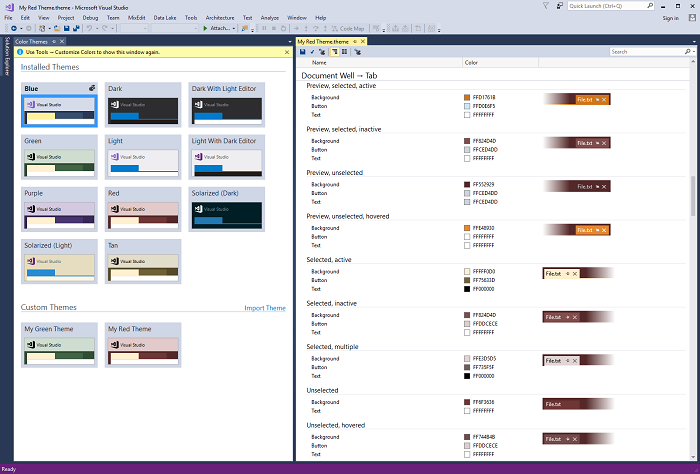The width and height of the screenshot is (700, 474).
Task: Close the Color Themes tab
Action: (x=62, y=42)
